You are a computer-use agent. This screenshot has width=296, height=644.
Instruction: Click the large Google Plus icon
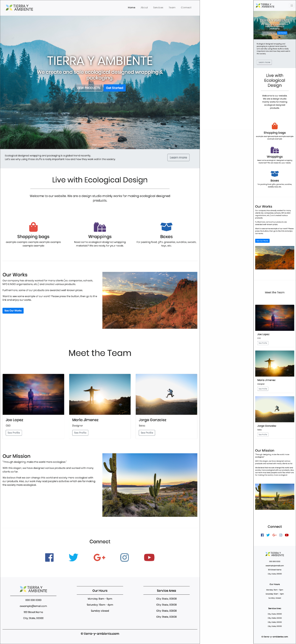tap(99, 557)
